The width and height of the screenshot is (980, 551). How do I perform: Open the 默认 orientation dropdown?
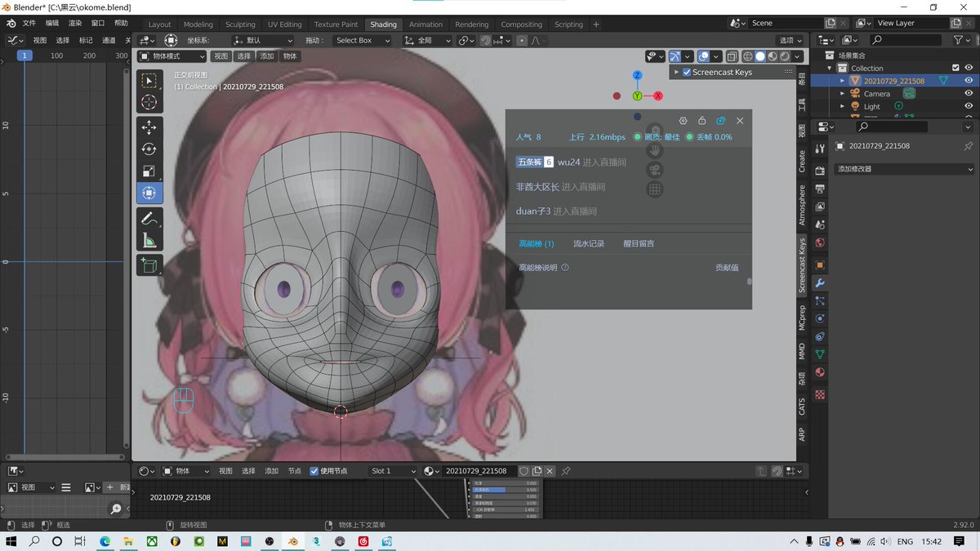tap(263, 40)
